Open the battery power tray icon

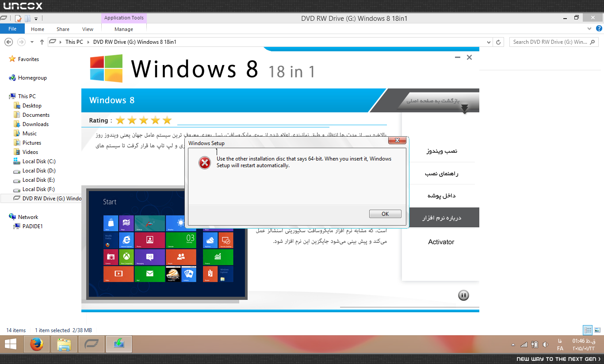535,345
